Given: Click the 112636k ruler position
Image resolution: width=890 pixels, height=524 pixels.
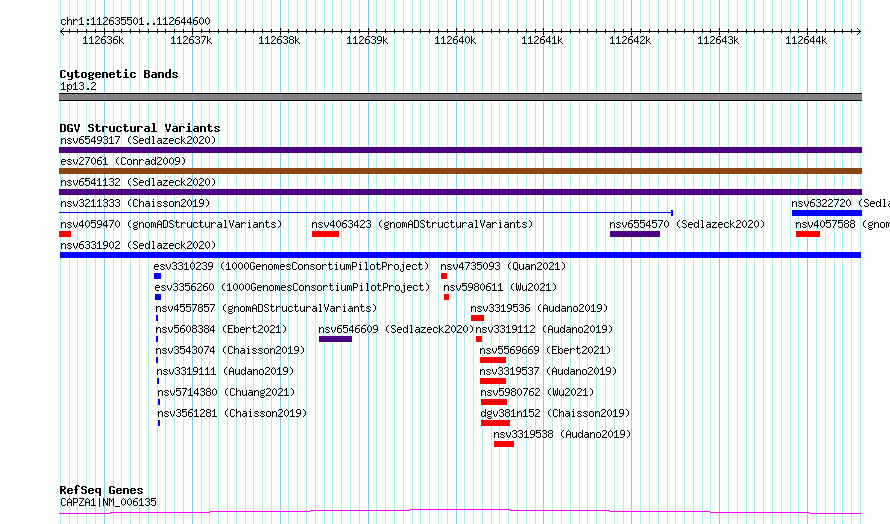Looking at the screenshot, I should point(103,40).
